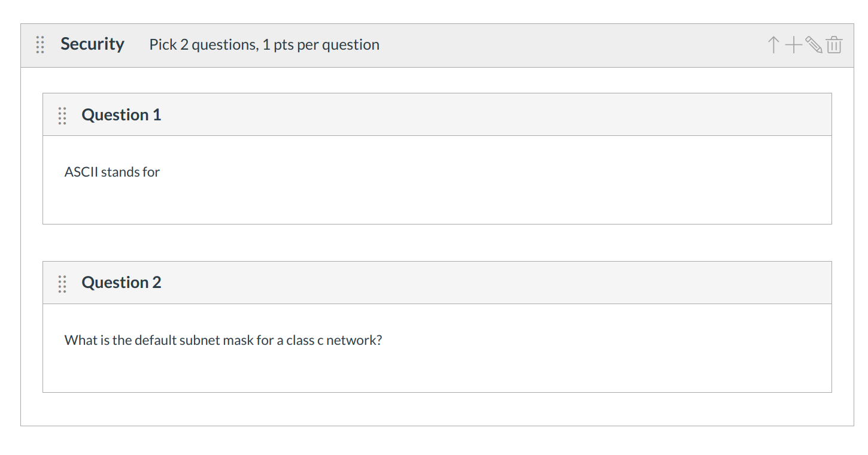The height and width of the screenshot is (455, 868).
Task: Select the Question 2 heading
Action: 122,283
